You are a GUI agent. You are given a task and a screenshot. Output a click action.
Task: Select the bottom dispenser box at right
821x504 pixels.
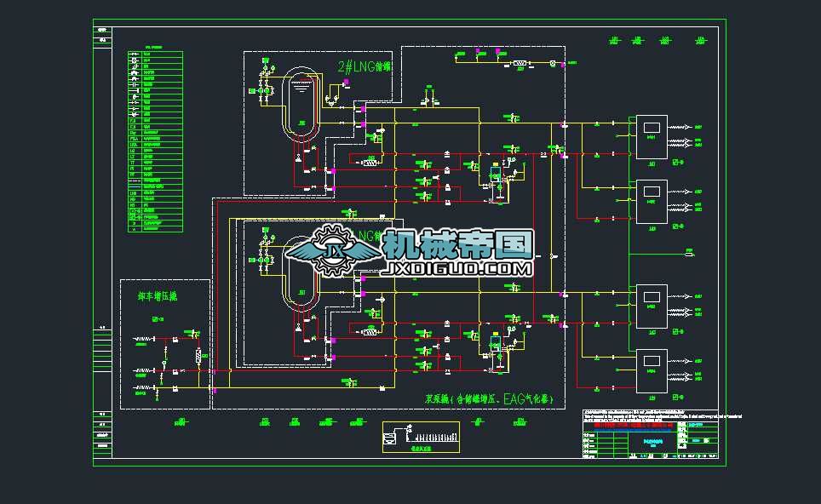(x=652, y=371)
